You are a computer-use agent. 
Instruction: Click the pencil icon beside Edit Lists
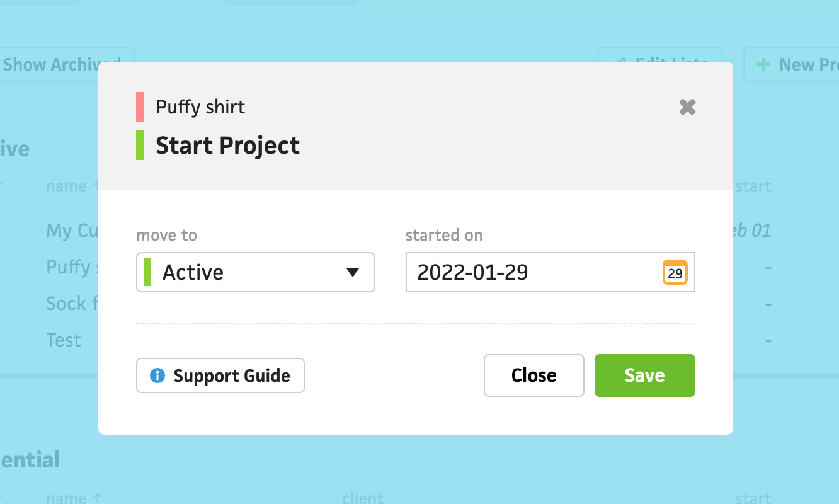click(x=621, y=60)
